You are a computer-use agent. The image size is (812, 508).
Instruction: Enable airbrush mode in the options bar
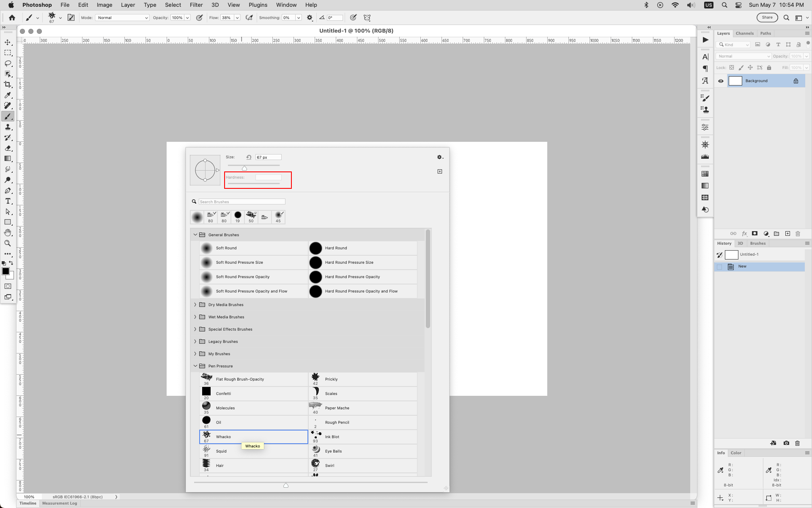coord(249,17)
